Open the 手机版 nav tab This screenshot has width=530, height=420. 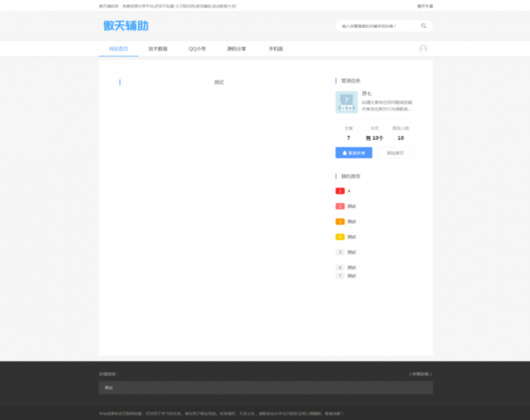point(276,48)
